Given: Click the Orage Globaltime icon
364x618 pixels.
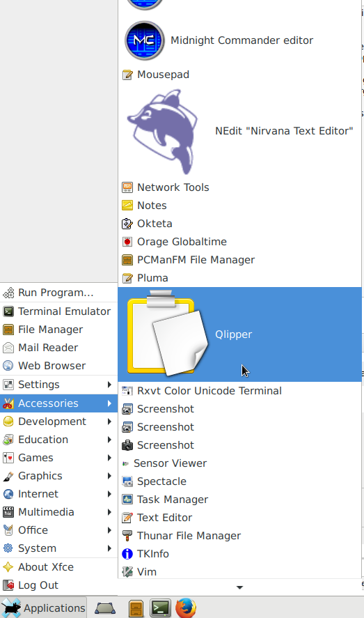Looking at the screenshot, I should 127,242.
